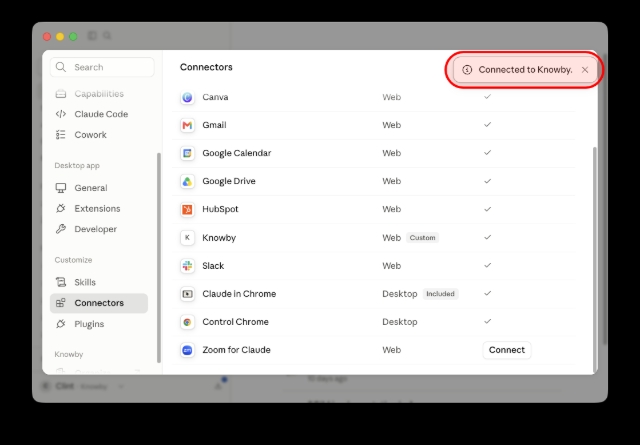Click the Control Chrome row checkmark
640x445 pixels.
pyautogui.click(x=487, y=321)
